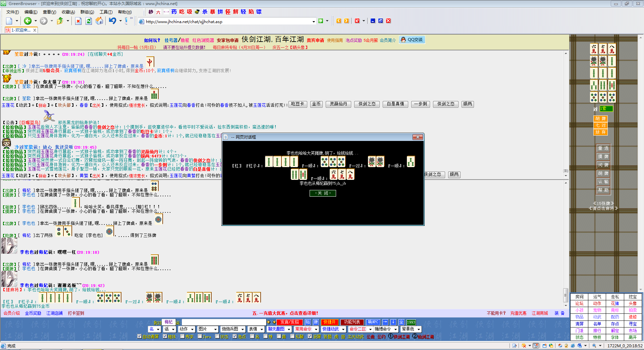
Task: Expand the 背景色 background color dropdown
Action: pyautogui.click(x=411, y=329)
